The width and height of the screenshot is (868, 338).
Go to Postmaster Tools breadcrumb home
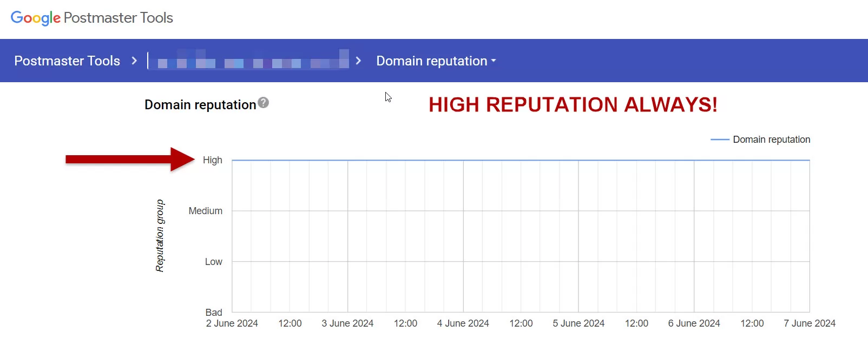(x=67, y=61)
